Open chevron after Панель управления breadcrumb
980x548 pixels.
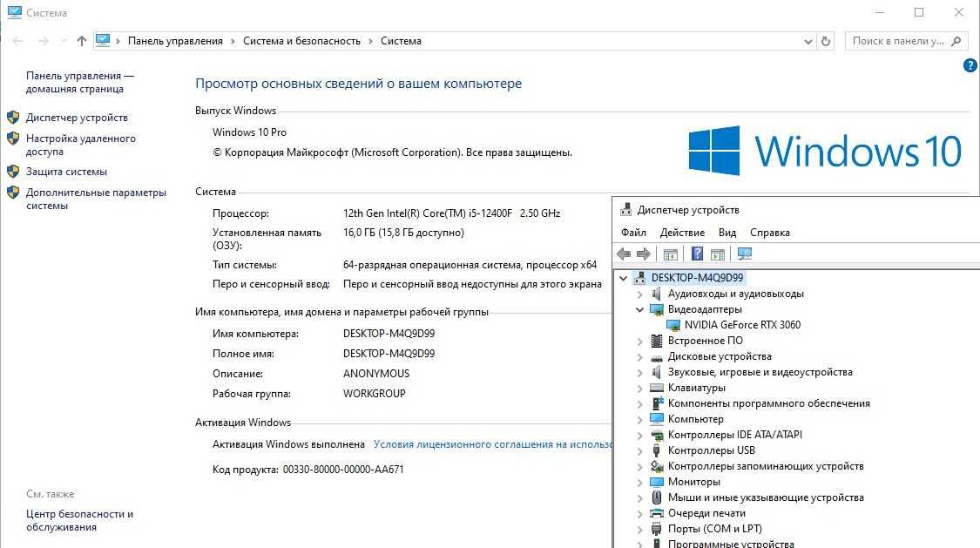[233, 41]
